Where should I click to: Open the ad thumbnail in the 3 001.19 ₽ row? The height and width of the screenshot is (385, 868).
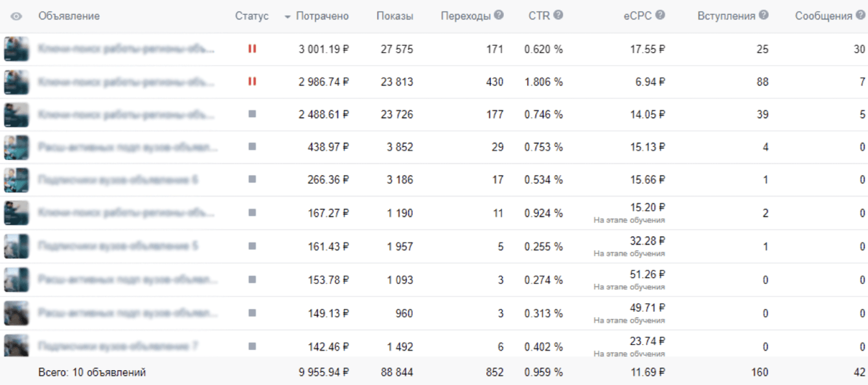coord(16,49)
